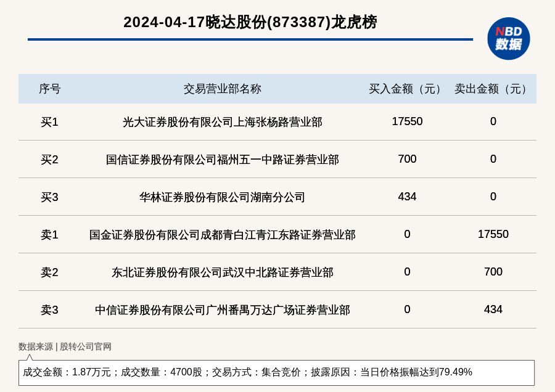The image size is (555, 392).
Task: Click the 序号 column header
Action: [x=49, y=89]
